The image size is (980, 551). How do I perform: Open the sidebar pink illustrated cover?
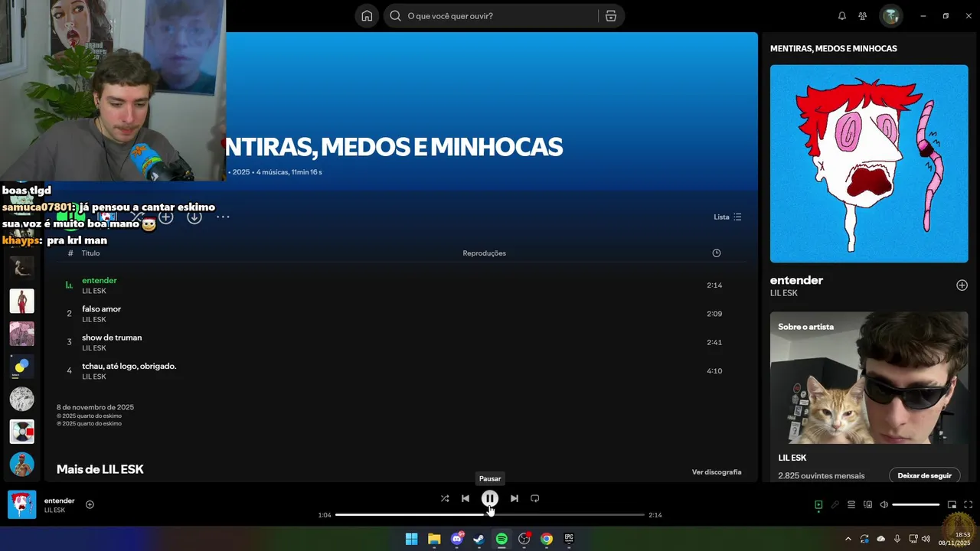point(22,334)
